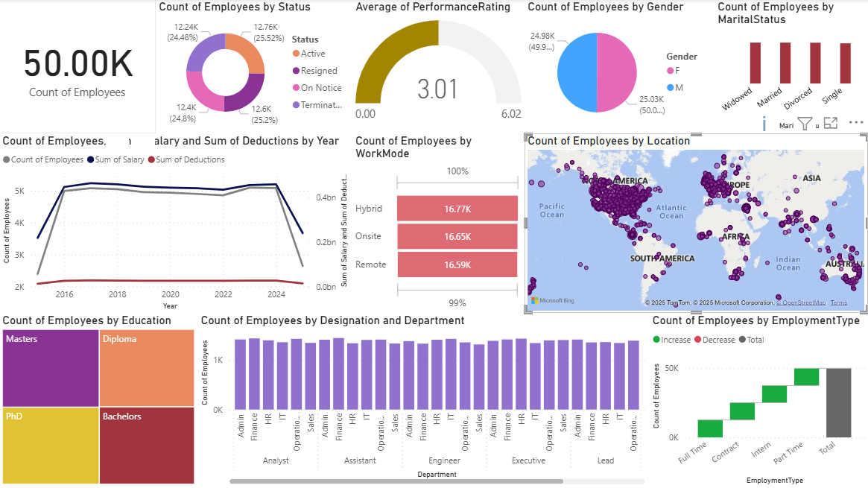
Task: Click the blue info icon above the map
Action: point(764,124)
